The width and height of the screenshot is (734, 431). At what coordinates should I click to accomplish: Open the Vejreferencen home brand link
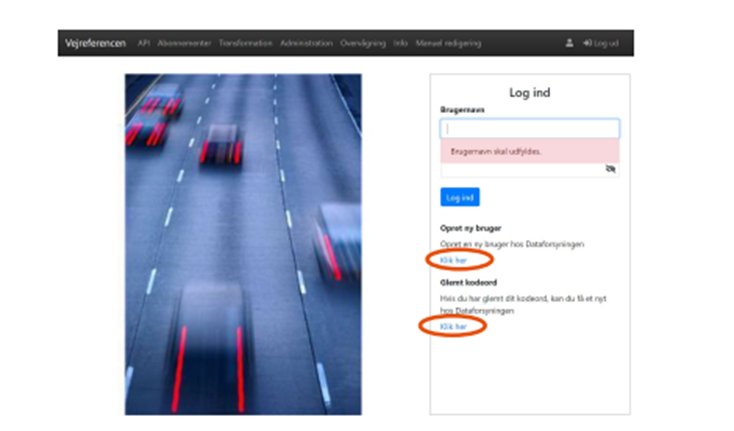pyautogui.click(x=96, y=44)
